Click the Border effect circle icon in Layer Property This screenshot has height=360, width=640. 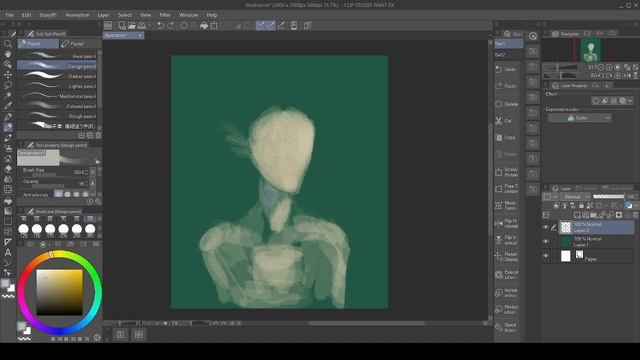click(x=596, y=100)
